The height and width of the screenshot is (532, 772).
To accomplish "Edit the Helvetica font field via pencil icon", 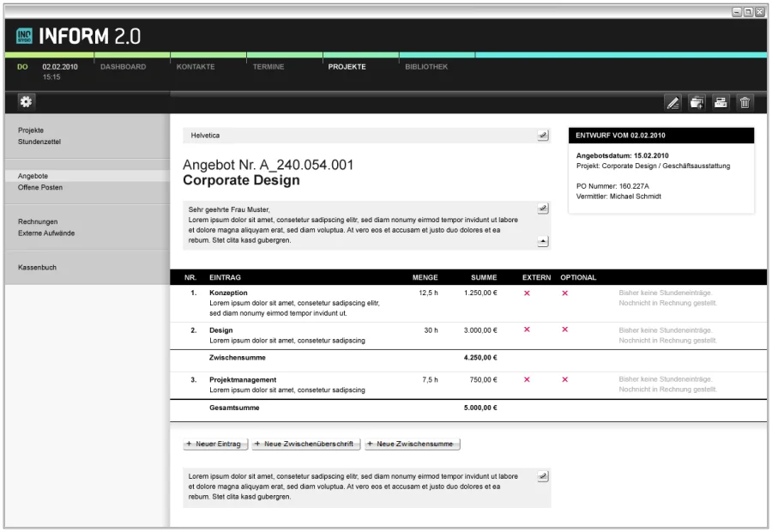I will 542,136.
